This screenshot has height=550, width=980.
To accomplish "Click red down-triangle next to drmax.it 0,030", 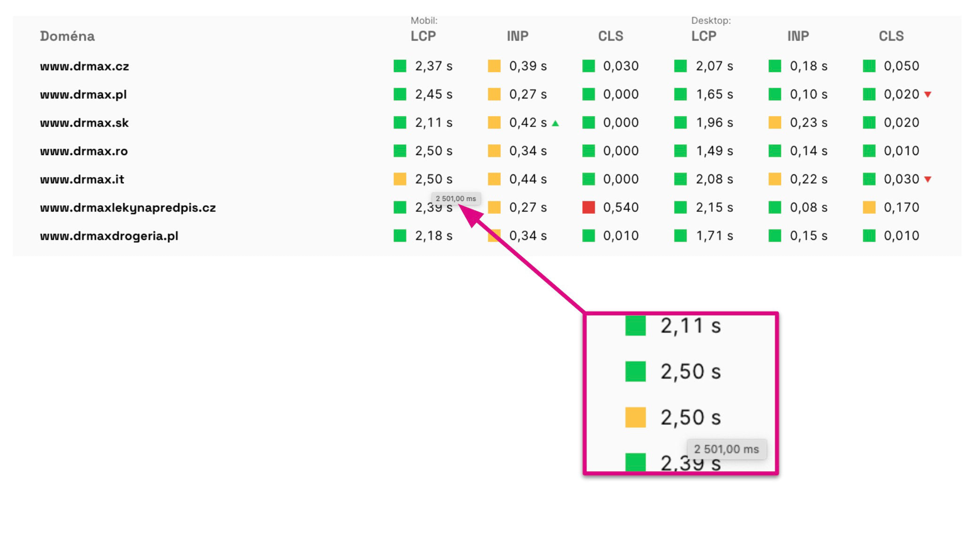I will coord(927,179).
